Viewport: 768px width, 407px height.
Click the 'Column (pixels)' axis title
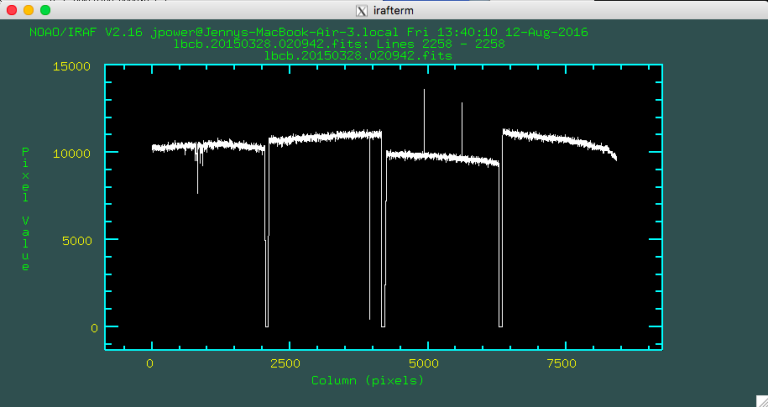[367, 381]
